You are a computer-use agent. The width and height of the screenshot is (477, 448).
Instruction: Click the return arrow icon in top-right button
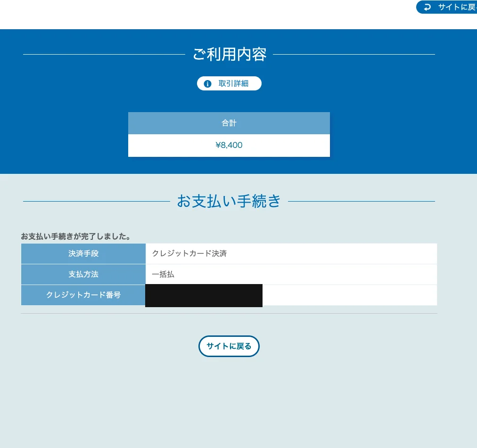point(428,7)
